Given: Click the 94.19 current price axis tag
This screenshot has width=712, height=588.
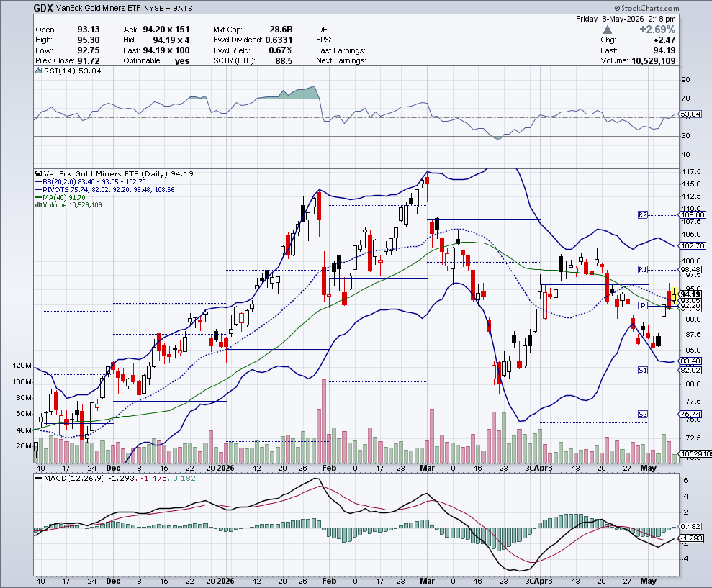Looking at the screenshot, I should pyautogui.click(x=690, y=294).
